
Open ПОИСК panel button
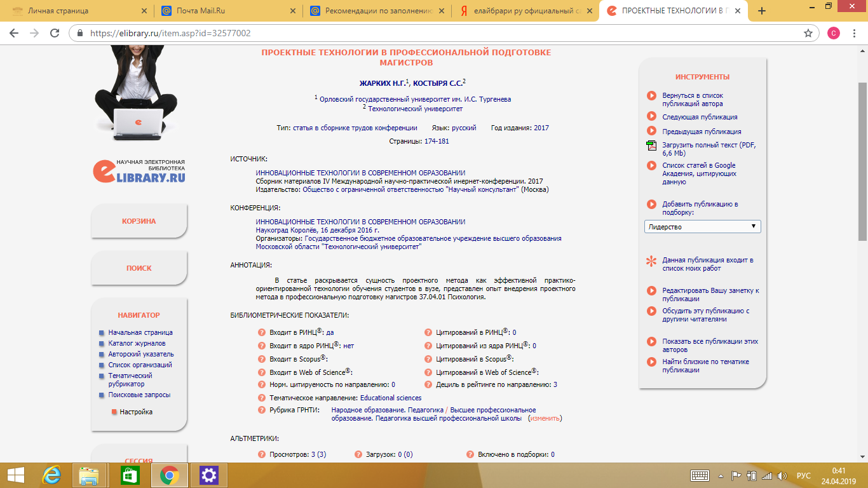point(139,268)
